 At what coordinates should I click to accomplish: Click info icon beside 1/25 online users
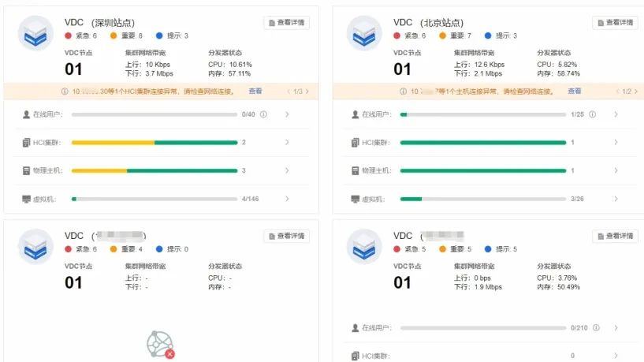[592, 114]
